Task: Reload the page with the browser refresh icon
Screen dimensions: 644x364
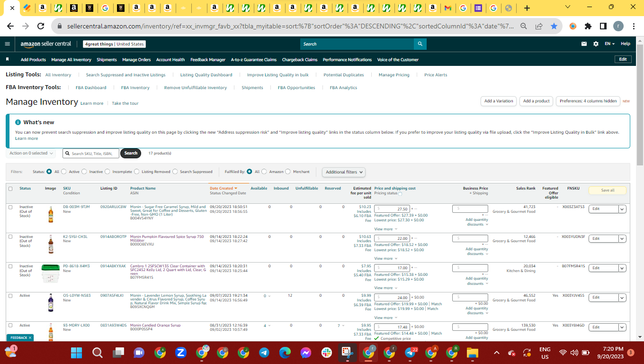Action: click(41, 27)
